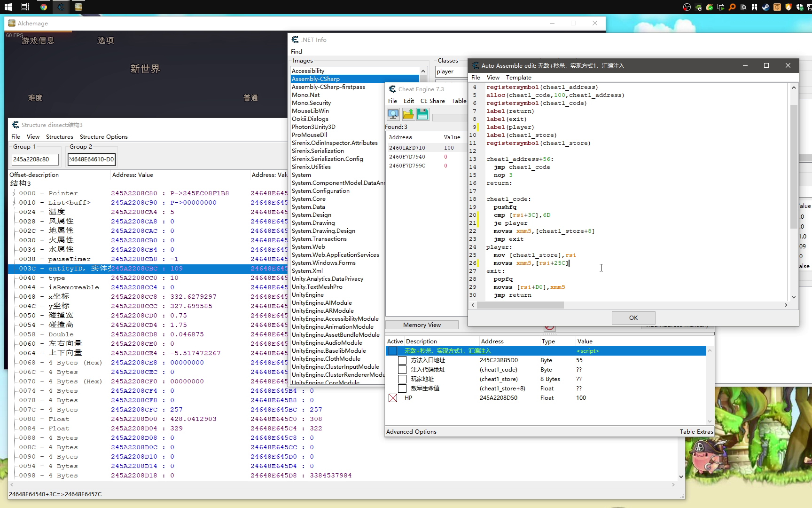
Task: Click the orange magnifier tray icon
Action: click(732, 7)
